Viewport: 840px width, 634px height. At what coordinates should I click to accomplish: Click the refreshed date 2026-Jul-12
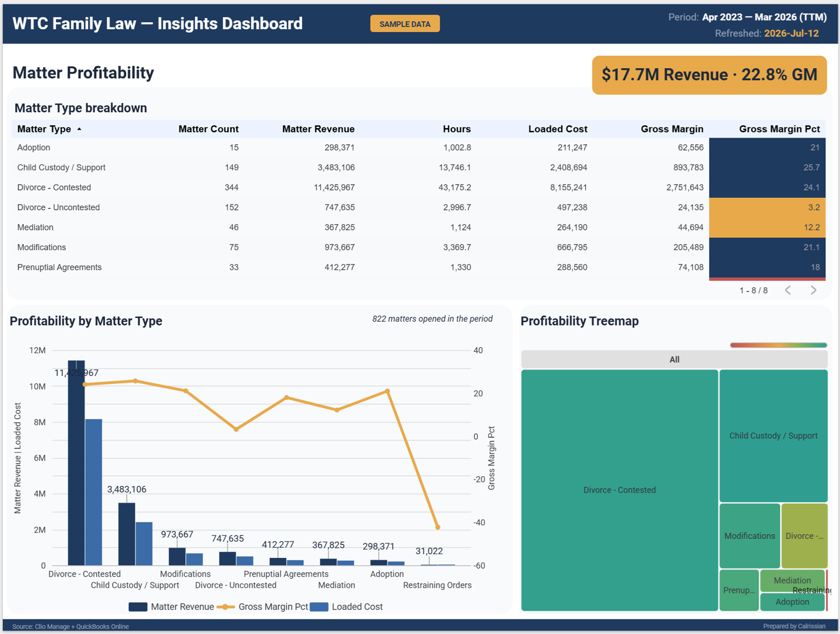[792, 33]
